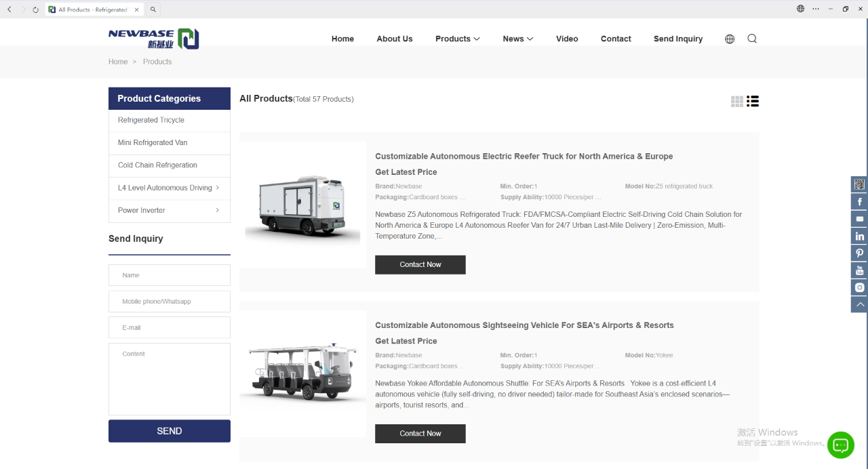
Task: Go to the Video page
Action: (x=567, y=39)
